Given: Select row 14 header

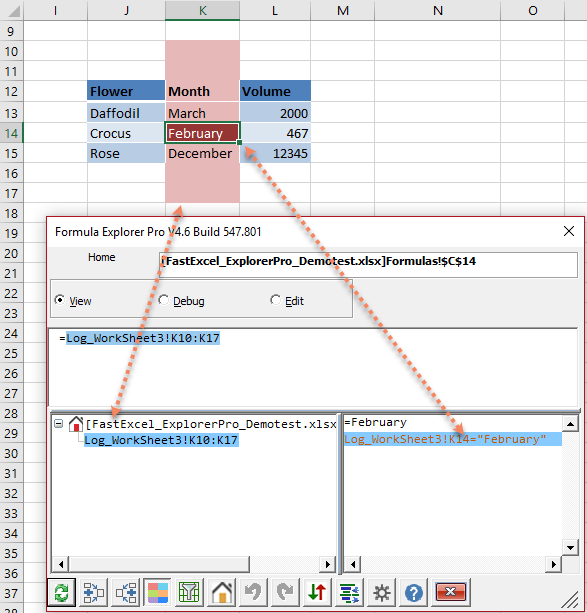Looking at the screenshot, I should [x=11, y=133].
